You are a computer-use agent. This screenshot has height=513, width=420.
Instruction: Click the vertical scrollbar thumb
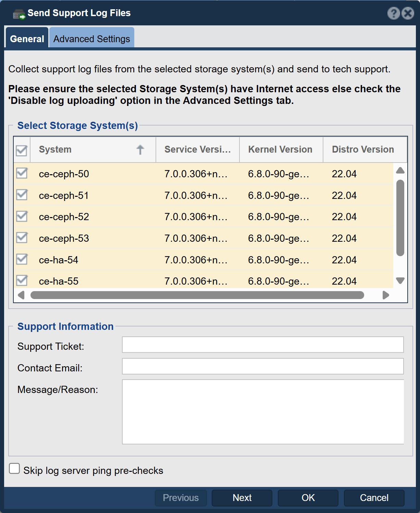pyautogui.click(x=400, y=218)
